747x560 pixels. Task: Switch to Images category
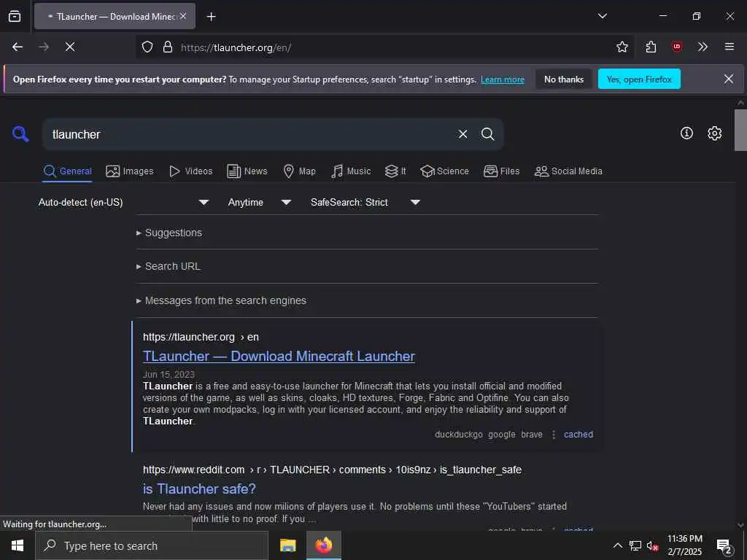click(130, 171)
